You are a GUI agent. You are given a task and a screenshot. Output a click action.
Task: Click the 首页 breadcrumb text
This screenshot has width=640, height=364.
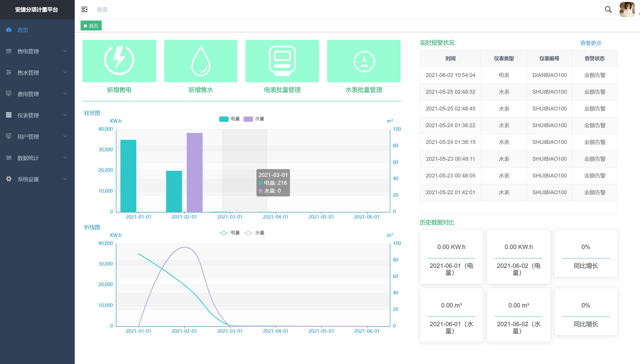pyautogui.click(x=102, y=10)
